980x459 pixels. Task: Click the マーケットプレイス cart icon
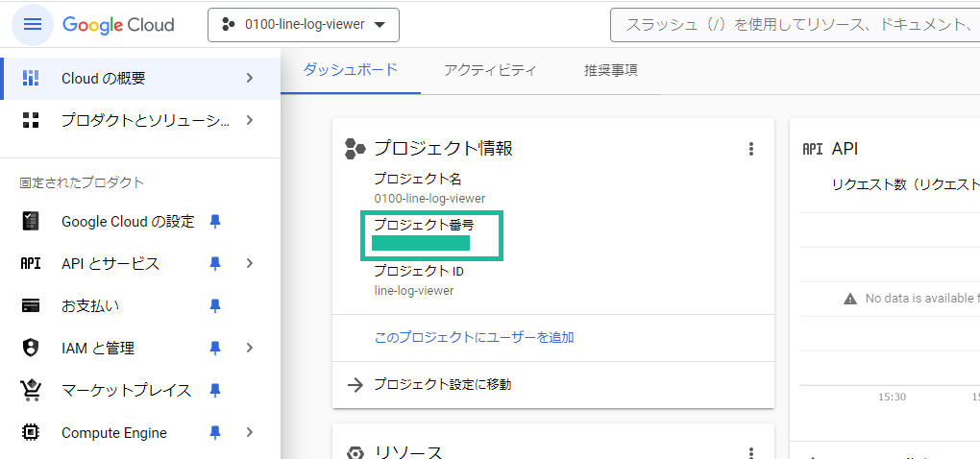click(31, 390)
